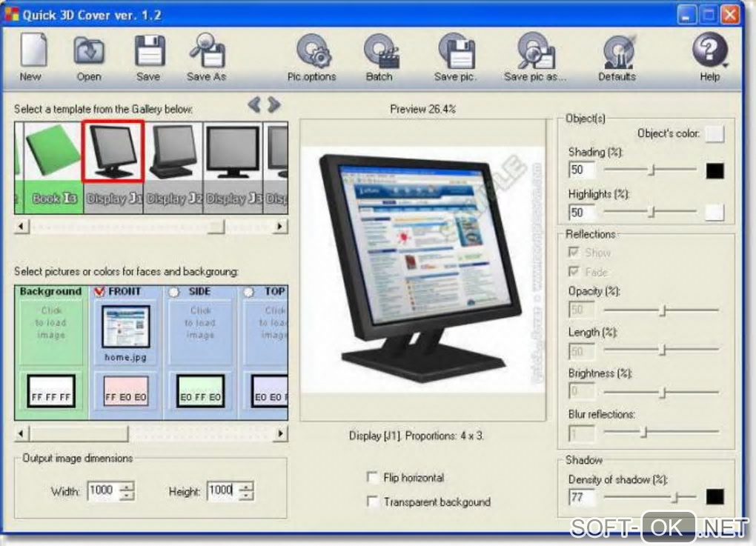The width and height of the screenshot is (756, 546).
Task: Enable the SIDE face checkbox
Action: coord(174,292)
